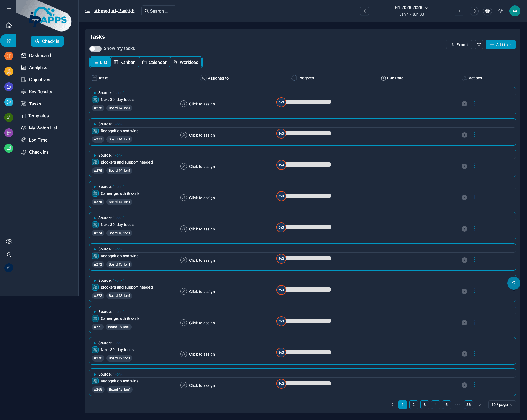The height and width of the screenshot is (420, 527).
Task: Open Objectives in the sidebar menu
Action: click(x=40, y=80)
